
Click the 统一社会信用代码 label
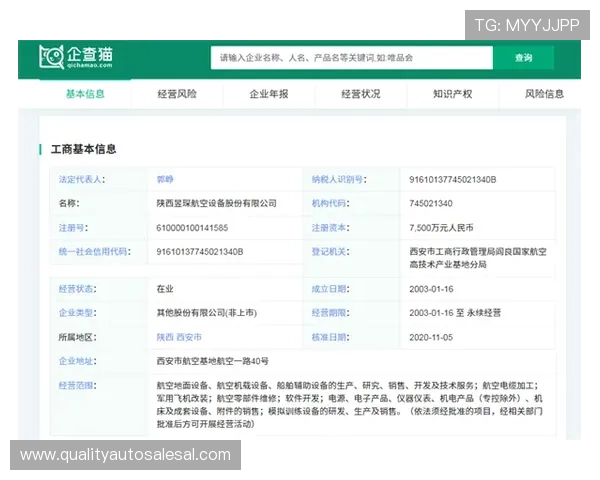[95, 251]
